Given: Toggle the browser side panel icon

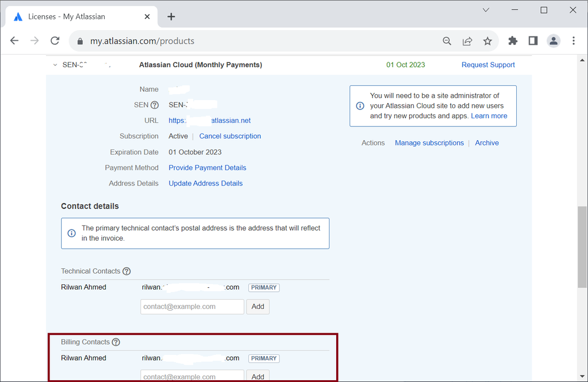Looking at the screenshot, I should point(533,41).
